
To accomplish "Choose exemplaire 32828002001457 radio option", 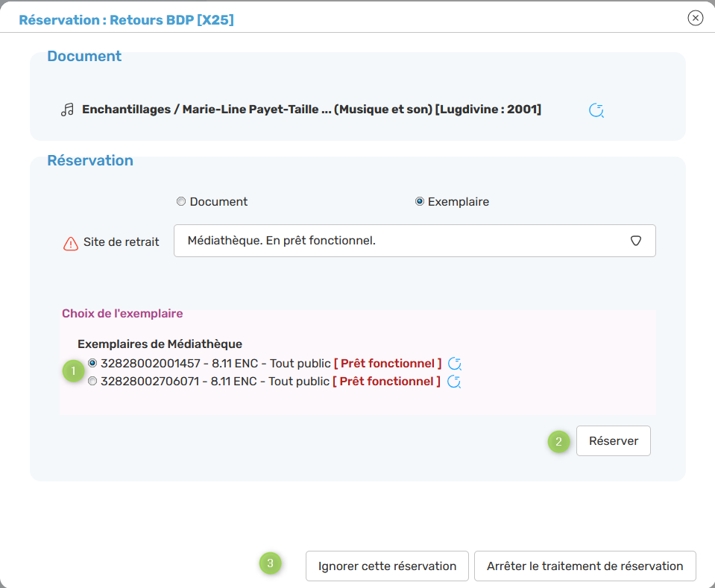I will [92, 363].
